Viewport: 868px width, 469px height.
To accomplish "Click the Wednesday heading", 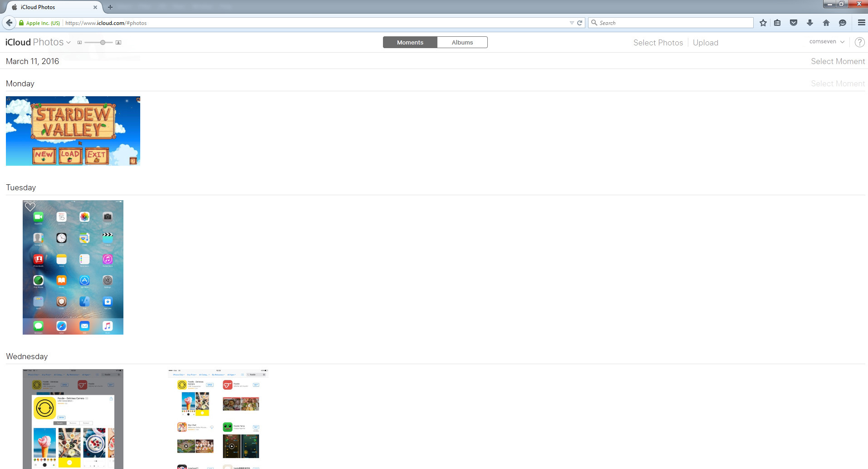I will click(27, 356).
